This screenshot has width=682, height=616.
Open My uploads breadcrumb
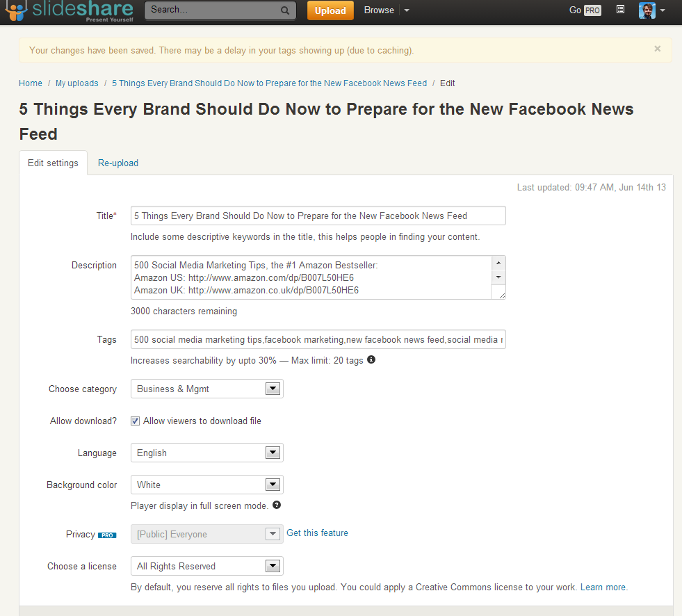(x=77, y=83)
